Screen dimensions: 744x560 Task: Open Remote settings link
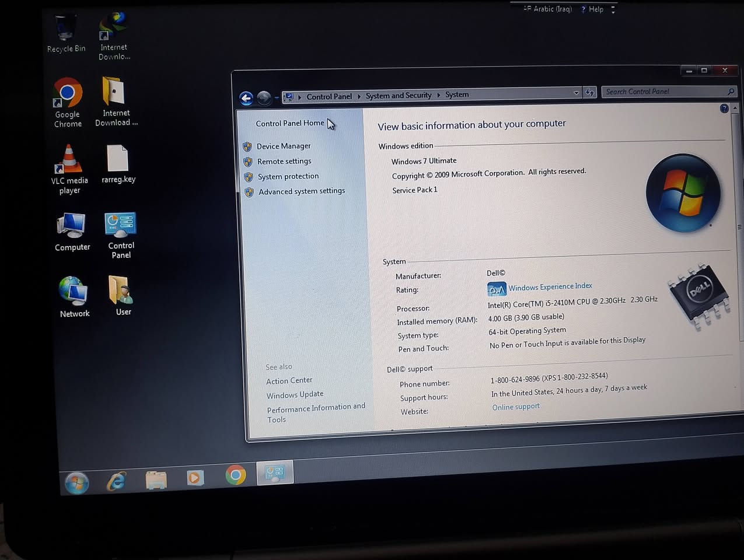tap(284, 161)
